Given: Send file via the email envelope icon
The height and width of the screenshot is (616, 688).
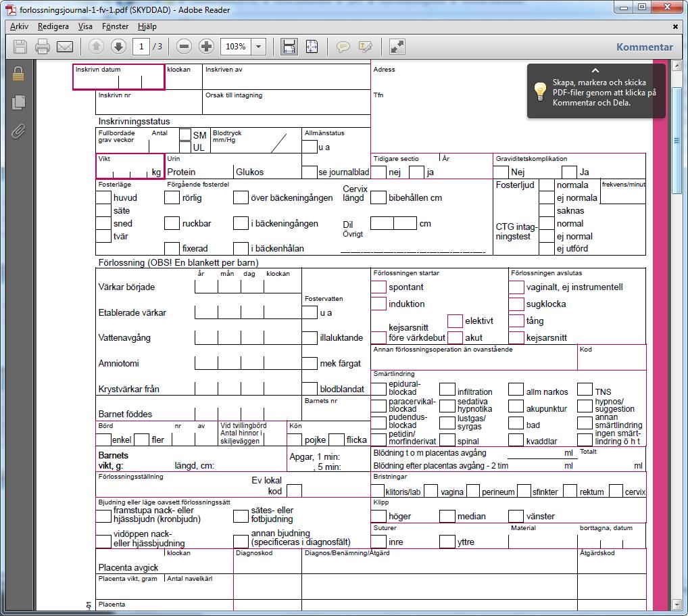Looking at the screenshot, I should [65, 47].
